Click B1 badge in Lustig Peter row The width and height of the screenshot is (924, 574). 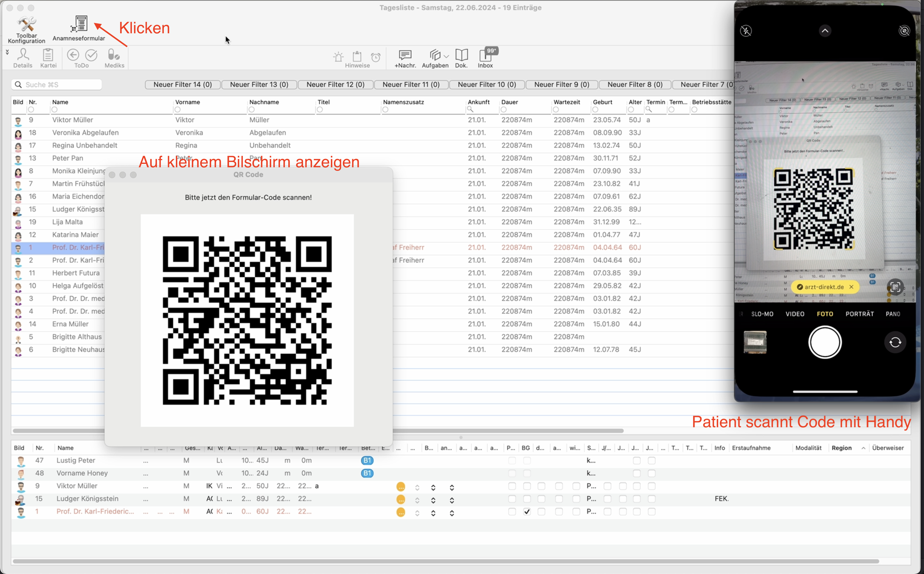tap(367, 460)
